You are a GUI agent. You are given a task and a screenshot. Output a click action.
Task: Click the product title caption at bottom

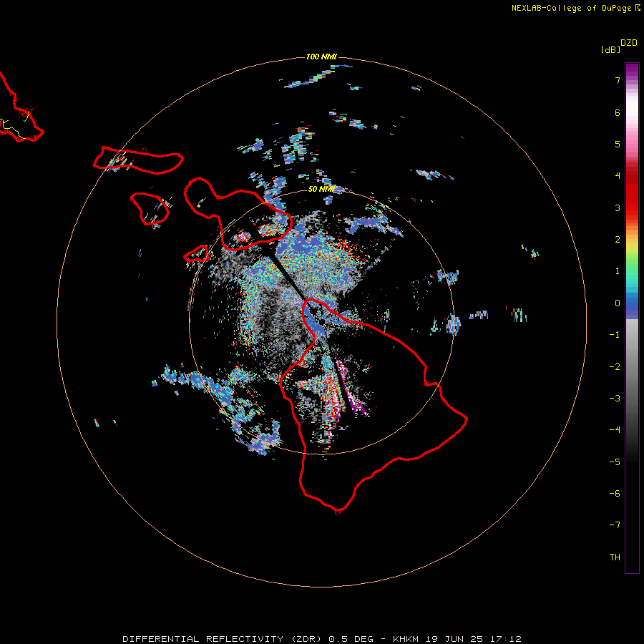pyautogui.click(x=322, y=639)
